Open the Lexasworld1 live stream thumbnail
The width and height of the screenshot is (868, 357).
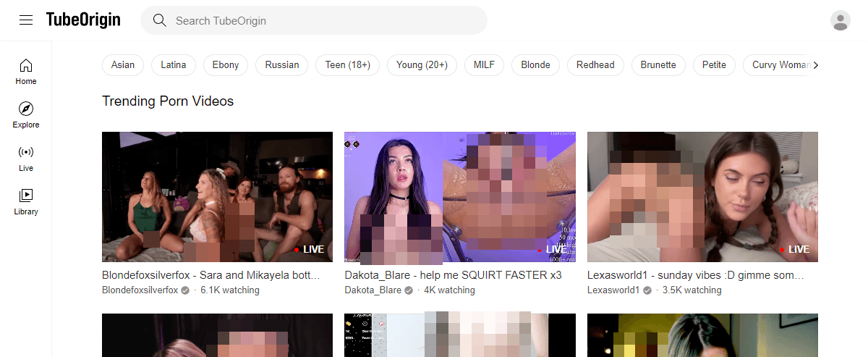tap(702, 197)
